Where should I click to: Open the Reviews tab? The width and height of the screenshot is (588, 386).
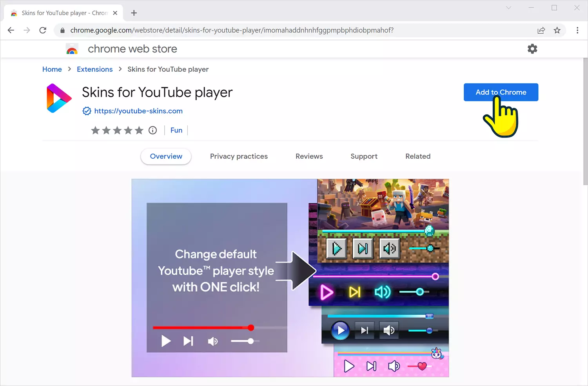click(309, 156)
